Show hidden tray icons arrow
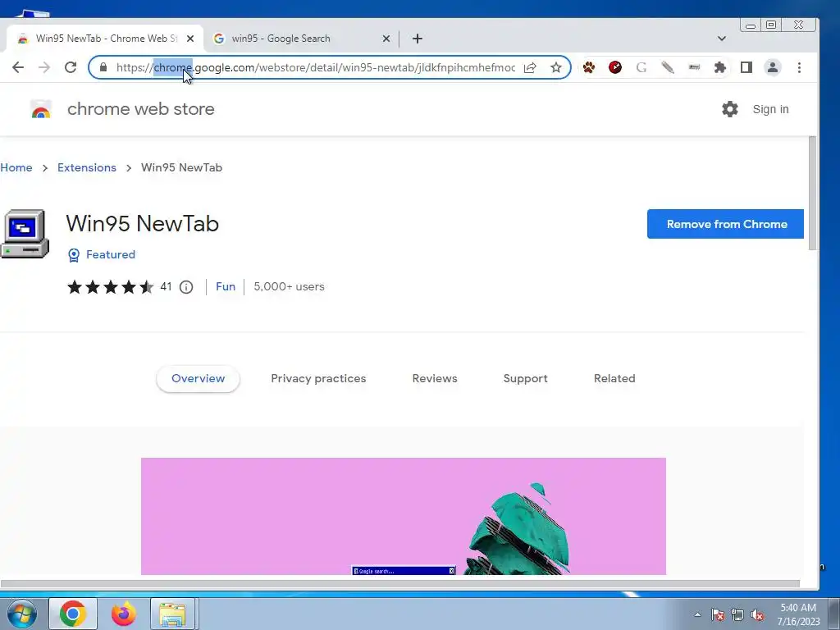840x630 pixels. coord(697,614)
